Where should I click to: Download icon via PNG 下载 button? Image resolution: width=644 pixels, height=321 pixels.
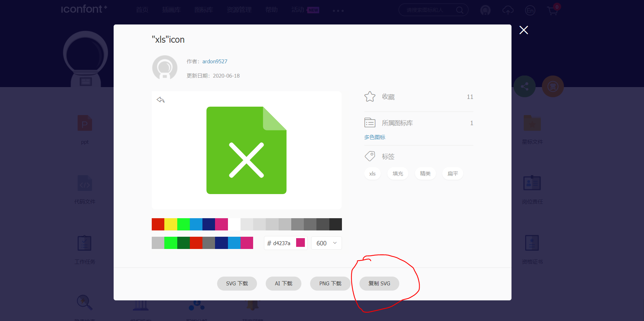(330, 283)
